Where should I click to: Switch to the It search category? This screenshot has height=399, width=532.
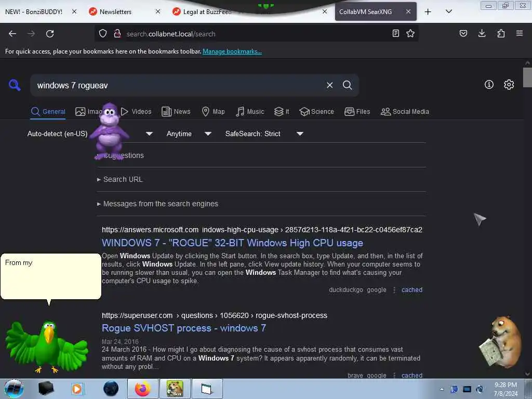[282, 112]
